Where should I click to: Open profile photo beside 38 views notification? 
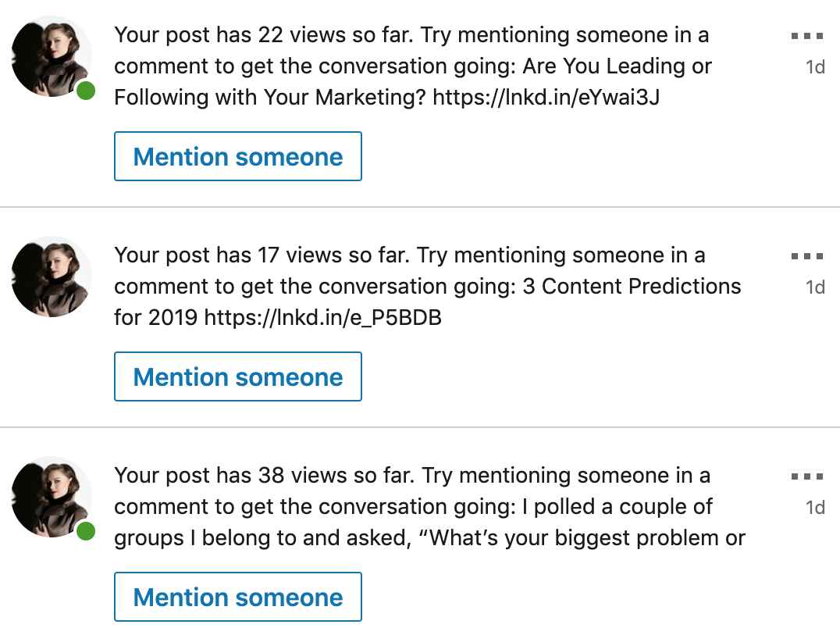click(x=52, y=497)
